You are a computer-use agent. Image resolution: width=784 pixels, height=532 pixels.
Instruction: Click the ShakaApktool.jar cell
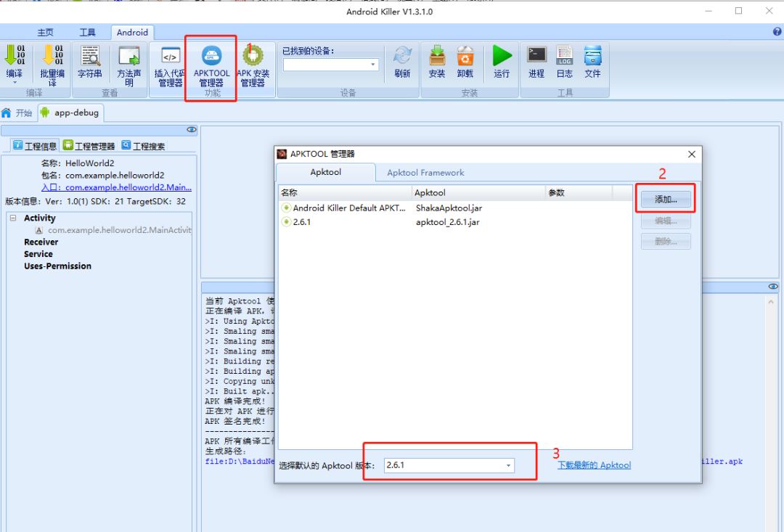[449, 208]
